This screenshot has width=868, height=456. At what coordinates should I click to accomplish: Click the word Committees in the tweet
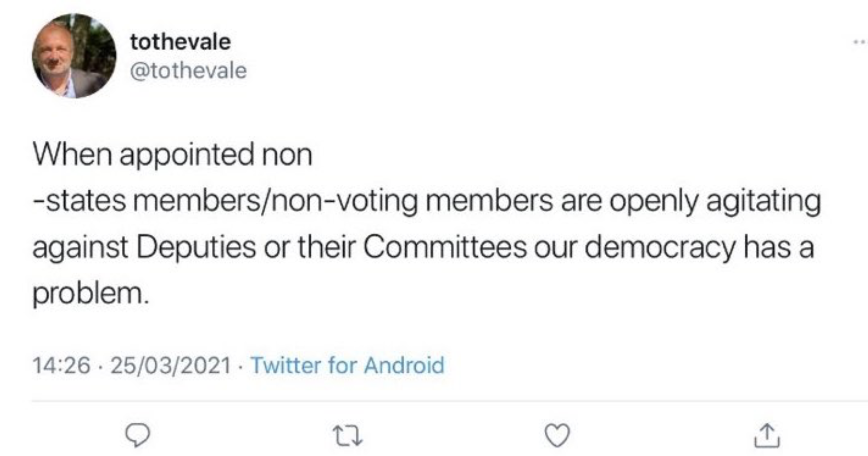click(x=445, y=247)
